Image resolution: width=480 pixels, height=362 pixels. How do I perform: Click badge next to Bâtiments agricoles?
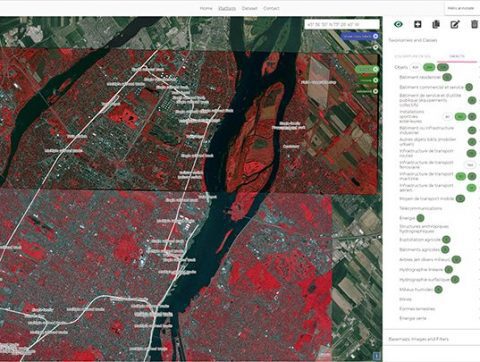point(445,249)
